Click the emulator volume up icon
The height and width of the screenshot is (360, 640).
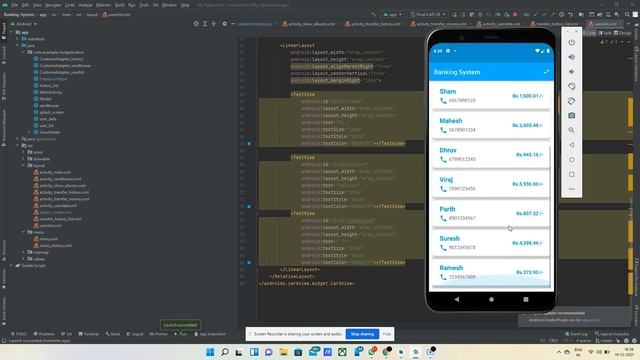click(571, 57)
